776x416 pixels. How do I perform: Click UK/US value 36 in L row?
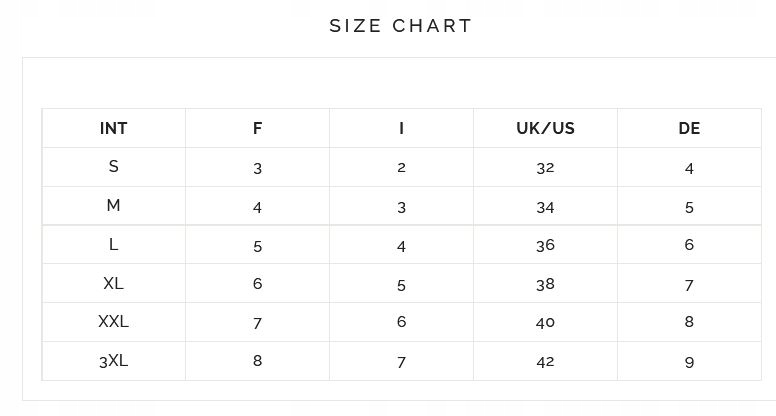pos(545,245)
